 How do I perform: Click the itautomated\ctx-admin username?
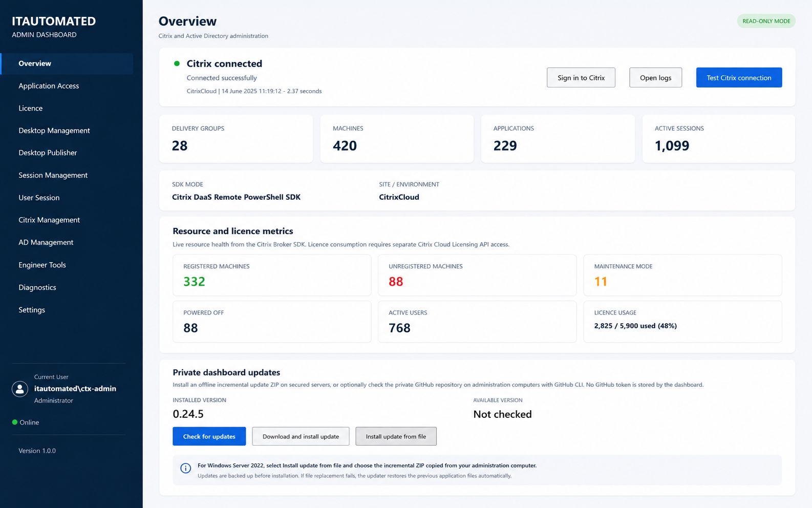click(75, 389)
